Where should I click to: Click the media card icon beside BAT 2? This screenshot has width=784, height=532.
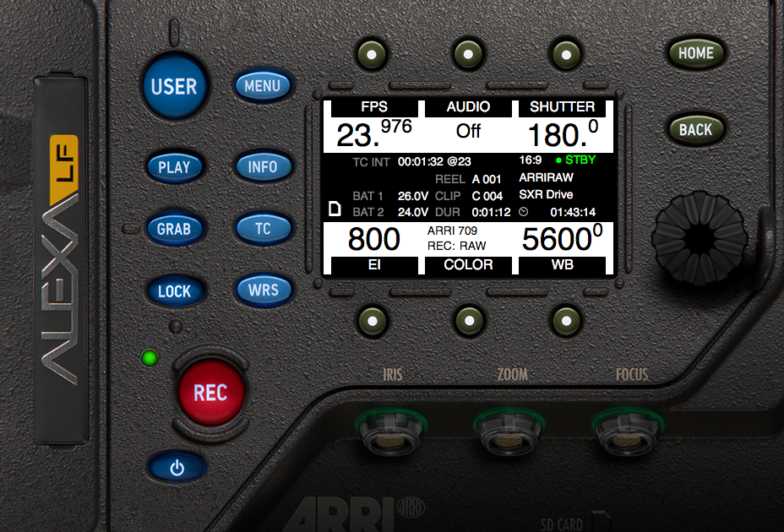pos(335,209)
